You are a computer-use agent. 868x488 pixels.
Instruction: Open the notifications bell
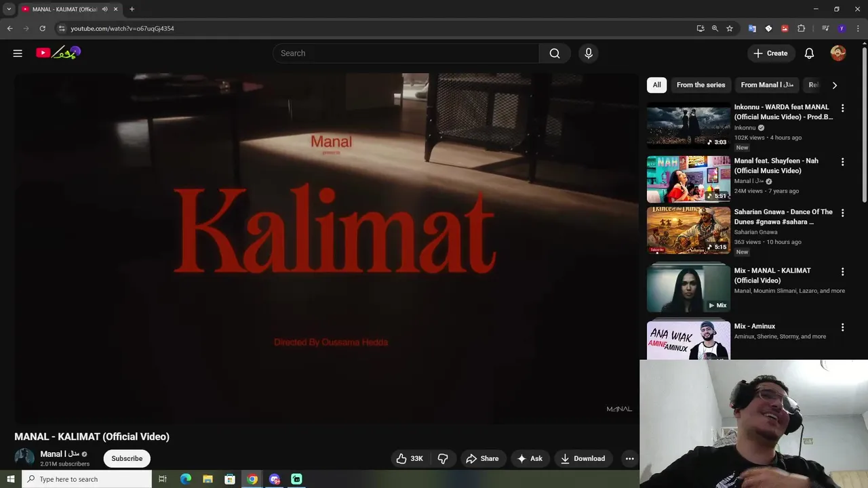(x=809, y=53)
